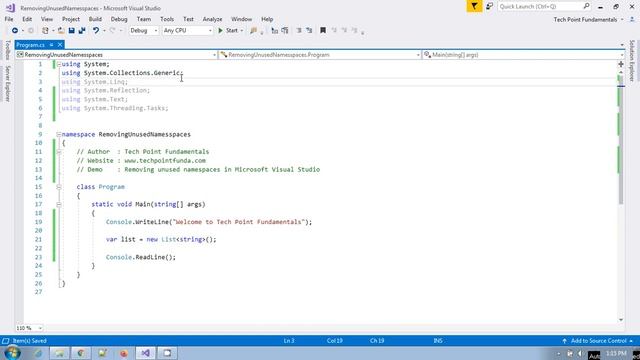Click the Quick Launch search magnifier
Image resolution: width=640 pixels, height=360 pixels.
click(586, 6)
